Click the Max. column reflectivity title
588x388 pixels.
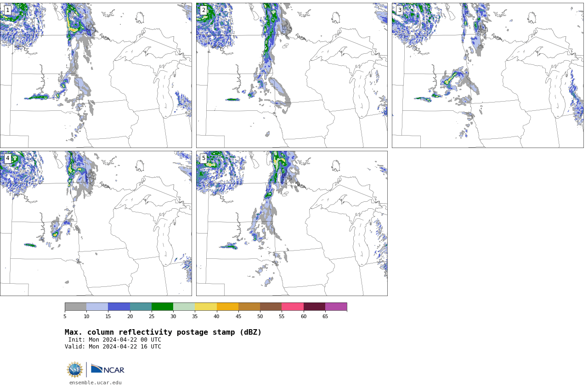[163, 332]
